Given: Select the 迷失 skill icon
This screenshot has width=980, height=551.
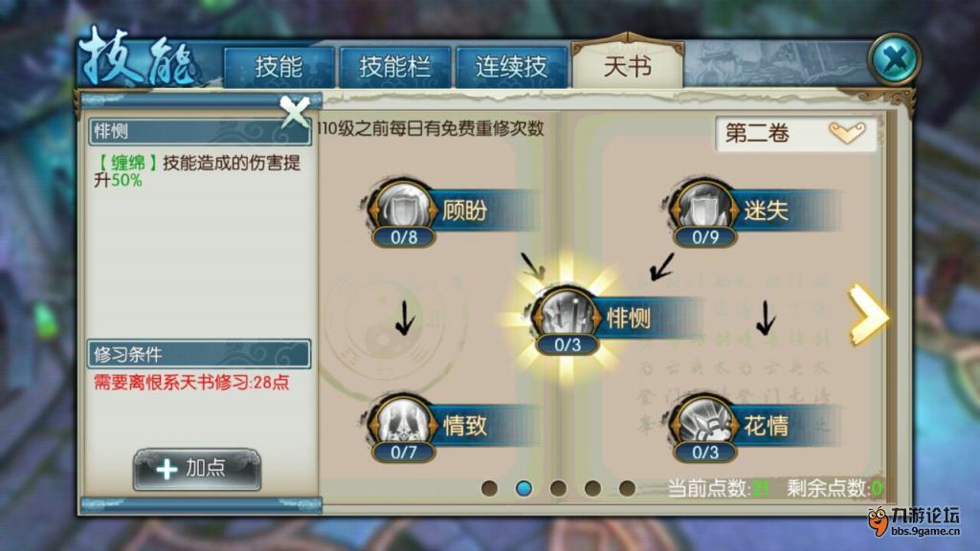Looking at the screenshot, I should pyautogui.click(x=705, y=209).
